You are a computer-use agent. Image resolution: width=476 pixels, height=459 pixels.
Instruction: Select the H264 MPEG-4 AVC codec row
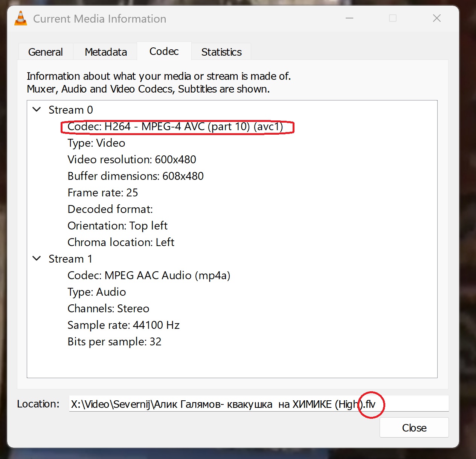[x=175, y=127]
